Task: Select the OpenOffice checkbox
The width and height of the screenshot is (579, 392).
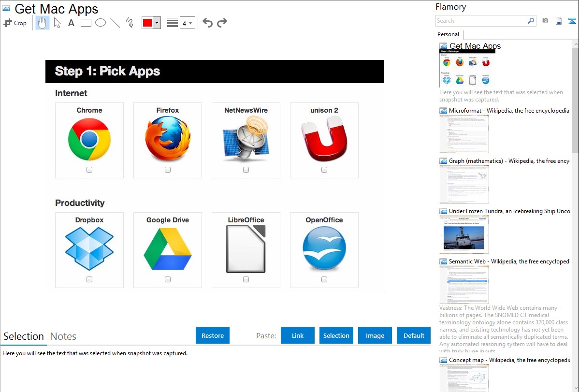Action: click(x=324, y=279)
